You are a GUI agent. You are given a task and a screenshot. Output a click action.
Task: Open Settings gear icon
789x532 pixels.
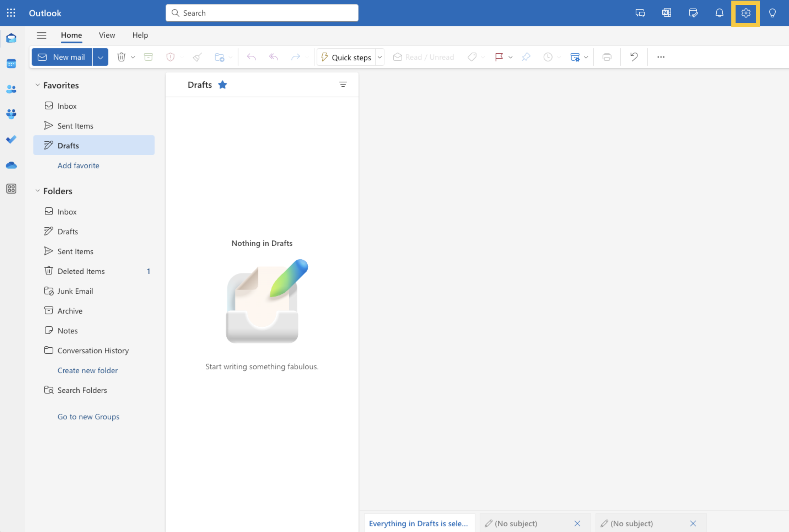pos(746,12)
